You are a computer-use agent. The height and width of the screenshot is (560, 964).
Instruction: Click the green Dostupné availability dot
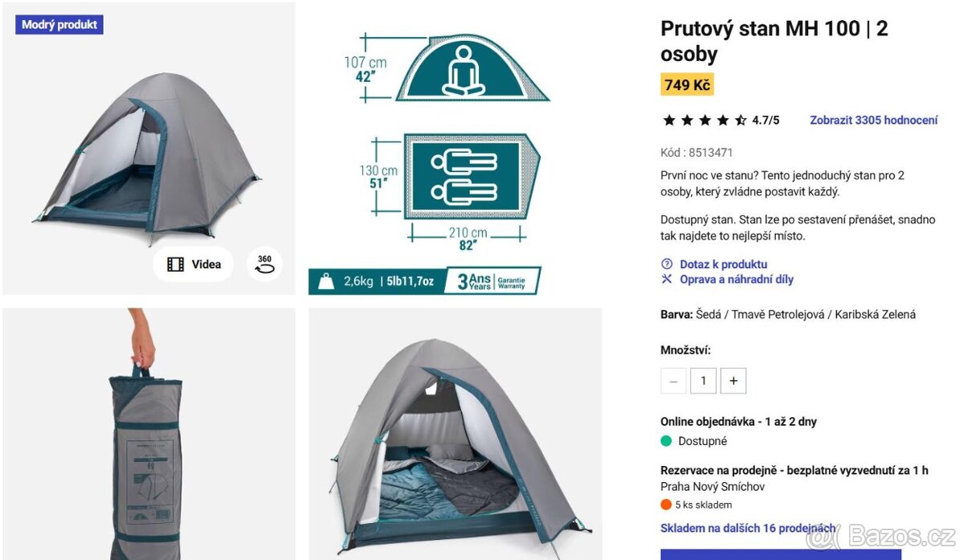(x=666, y=441)
